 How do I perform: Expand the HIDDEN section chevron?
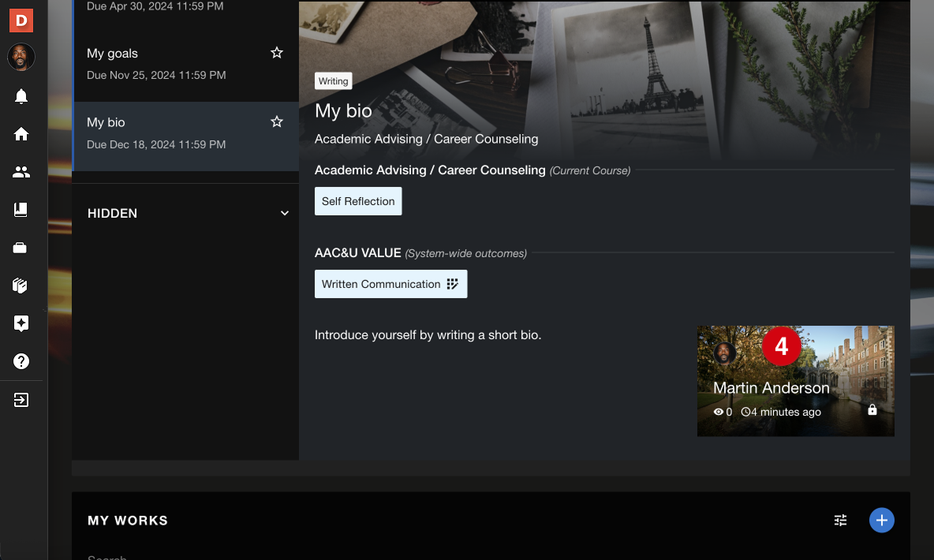pos(285,213)
